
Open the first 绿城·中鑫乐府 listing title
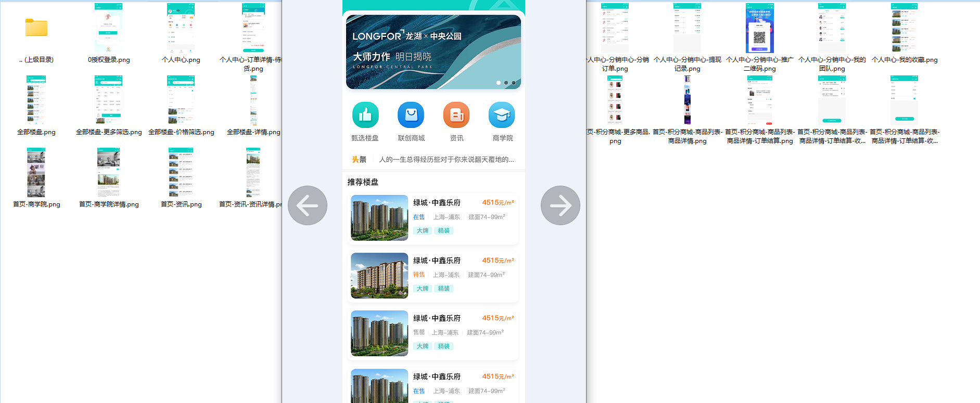(437, 203)
